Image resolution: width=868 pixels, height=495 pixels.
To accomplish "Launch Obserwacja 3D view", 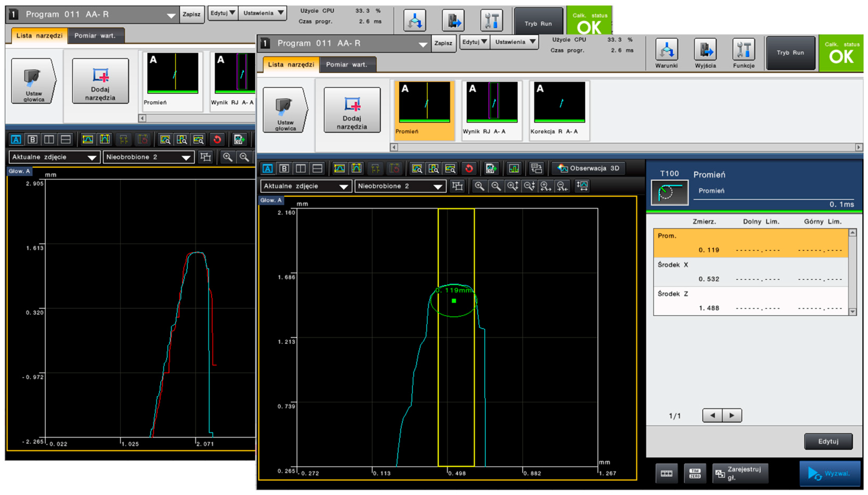I will pyautogui.click(x=589, y=168).
